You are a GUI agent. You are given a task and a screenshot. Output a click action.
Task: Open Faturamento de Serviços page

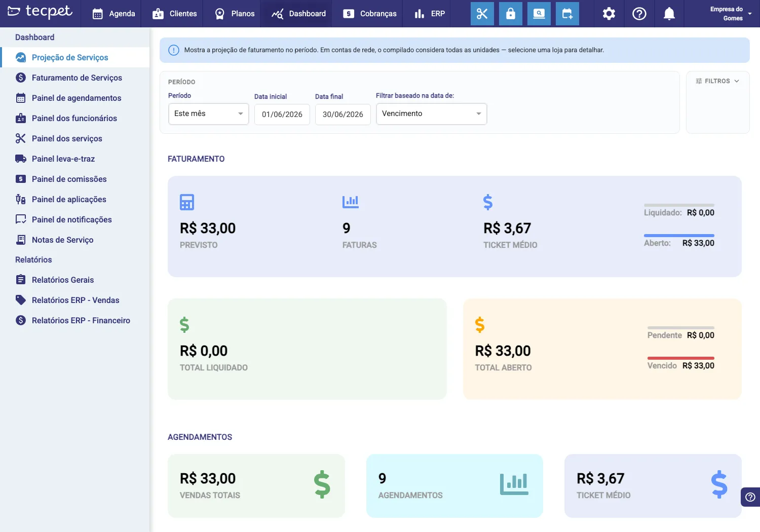point(75,78)
